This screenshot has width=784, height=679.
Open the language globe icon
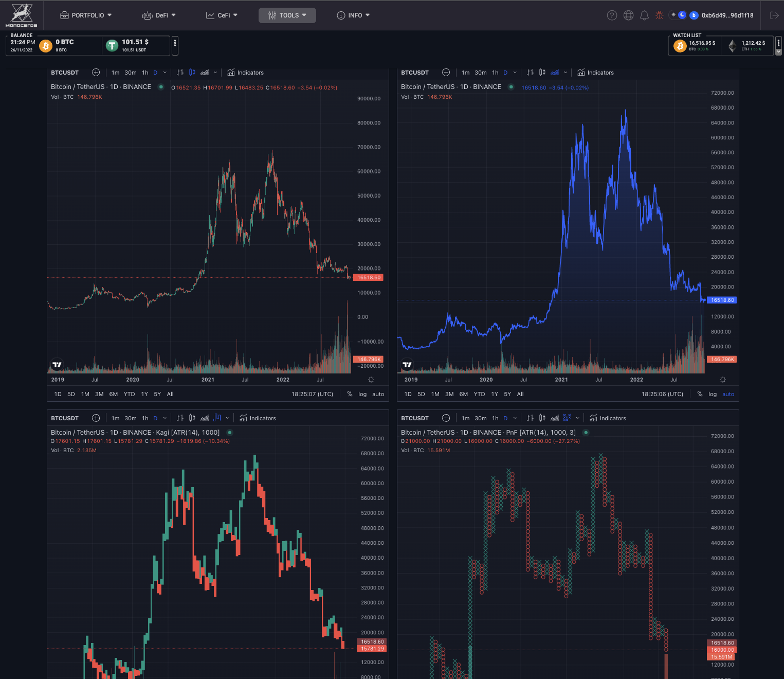click(x=628, y=15)
